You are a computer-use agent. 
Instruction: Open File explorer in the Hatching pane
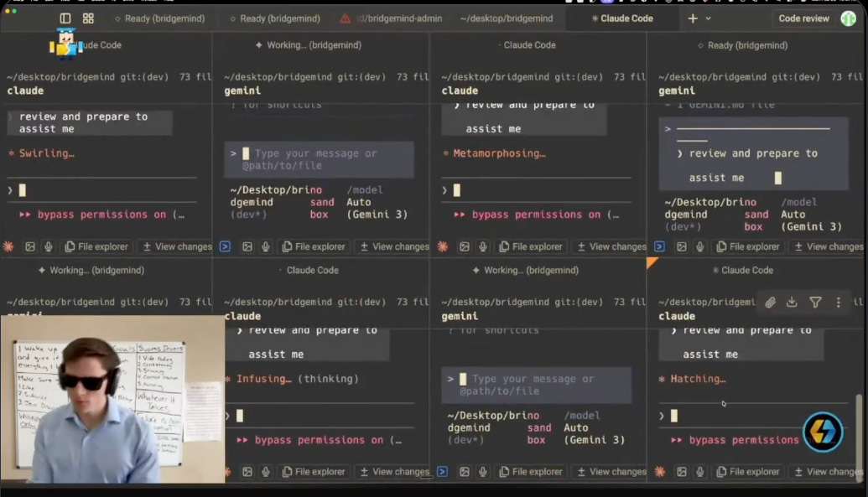(748, 472)
